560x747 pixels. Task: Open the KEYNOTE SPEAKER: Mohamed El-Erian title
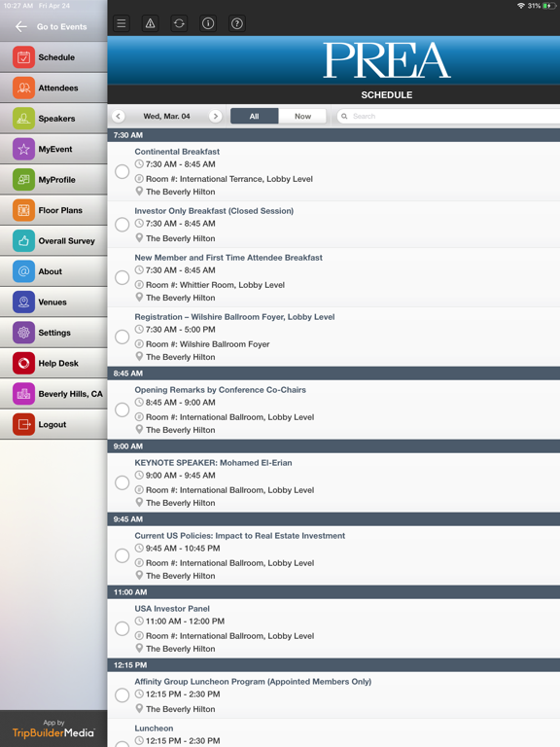pyautogui.click(x=213, y=463)
